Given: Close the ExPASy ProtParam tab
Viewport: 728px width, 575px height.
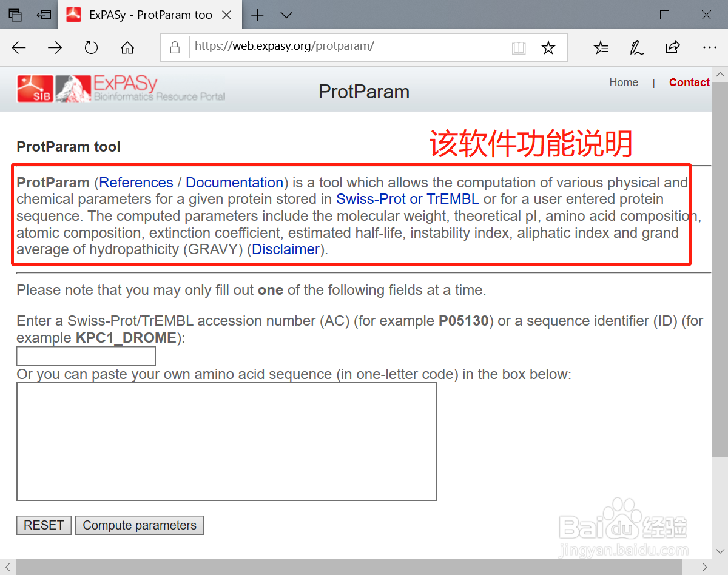Looking at the screenshot, I should tap(227, 15).
